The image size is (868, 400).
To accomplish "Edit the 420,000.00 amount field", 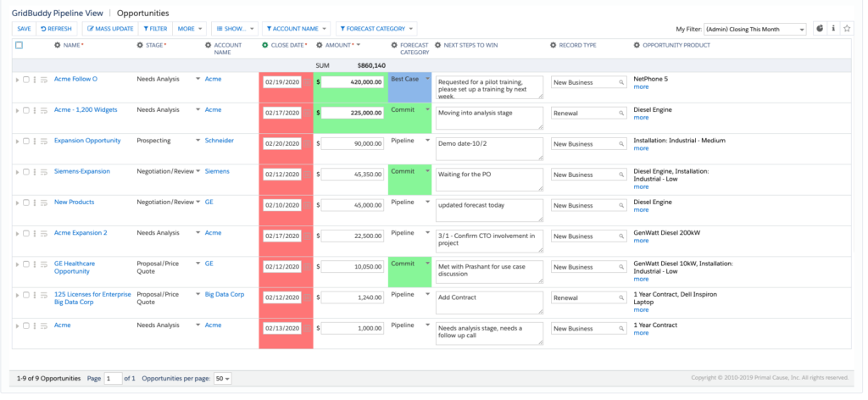I will 352,82.
